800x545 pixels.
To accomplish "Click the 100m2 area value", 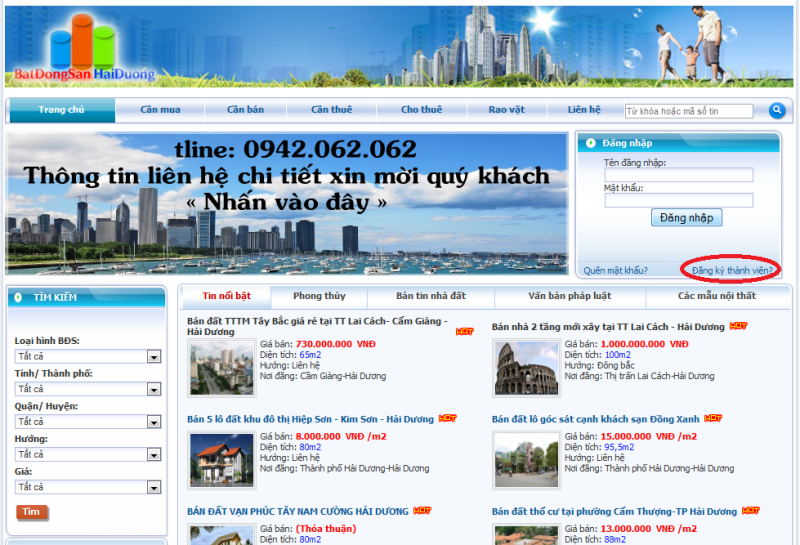I will 617,355.
